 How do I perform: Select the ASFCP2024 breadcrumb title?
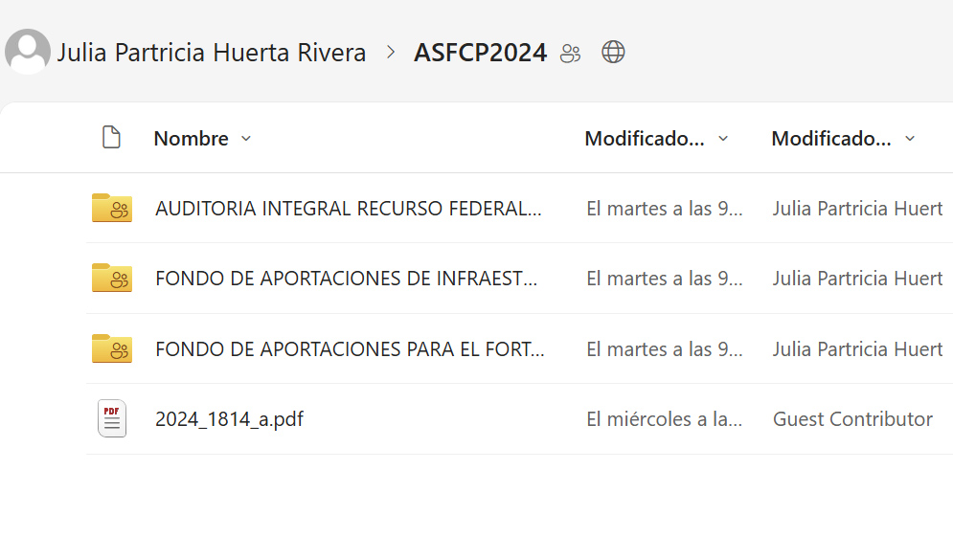tap(480, 53)
